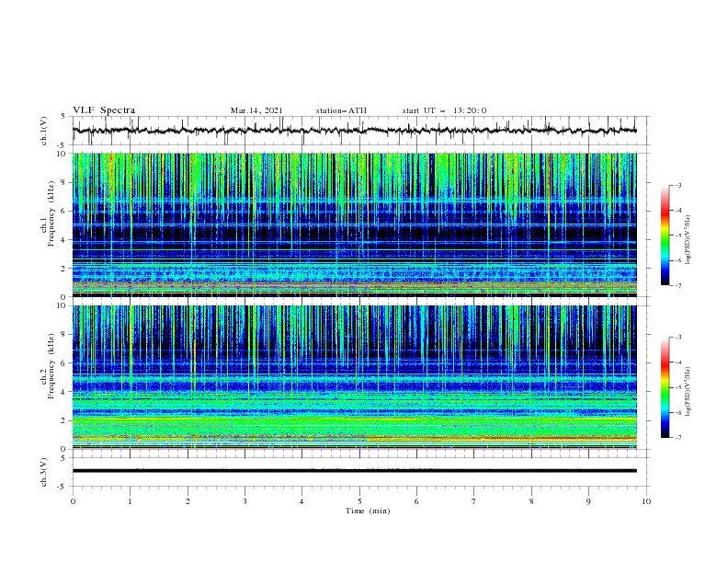Click the '1' tick on the Time axis

[130, 501]
